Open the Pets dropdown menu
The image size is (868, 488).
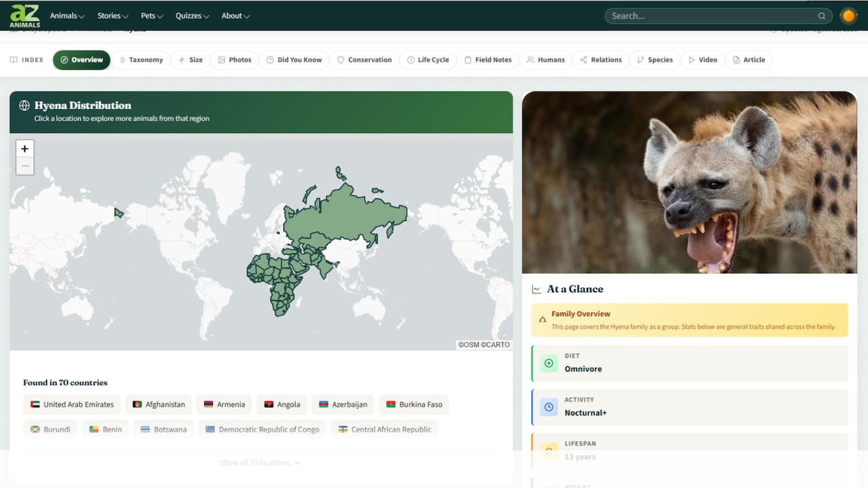pos(152,16)
